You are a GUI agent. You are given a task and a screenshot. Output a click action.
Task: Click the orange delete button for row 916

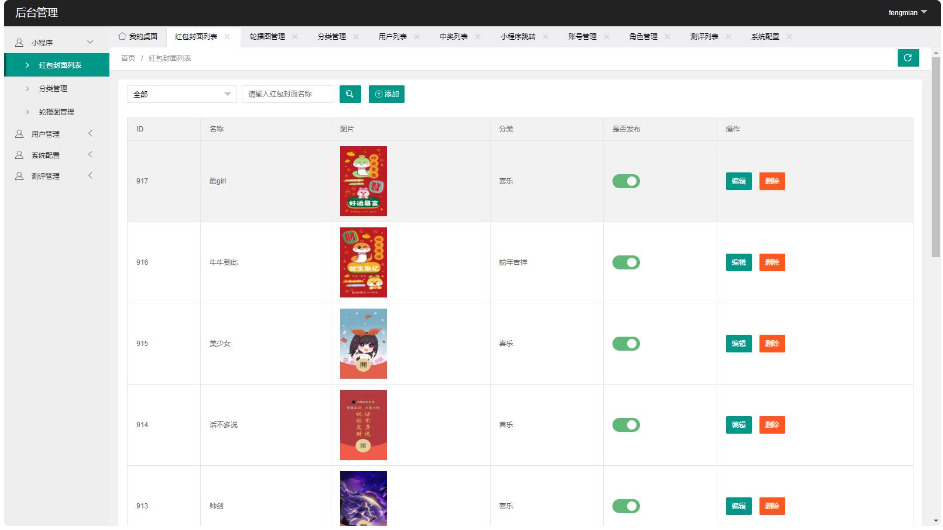click(772, 262)
